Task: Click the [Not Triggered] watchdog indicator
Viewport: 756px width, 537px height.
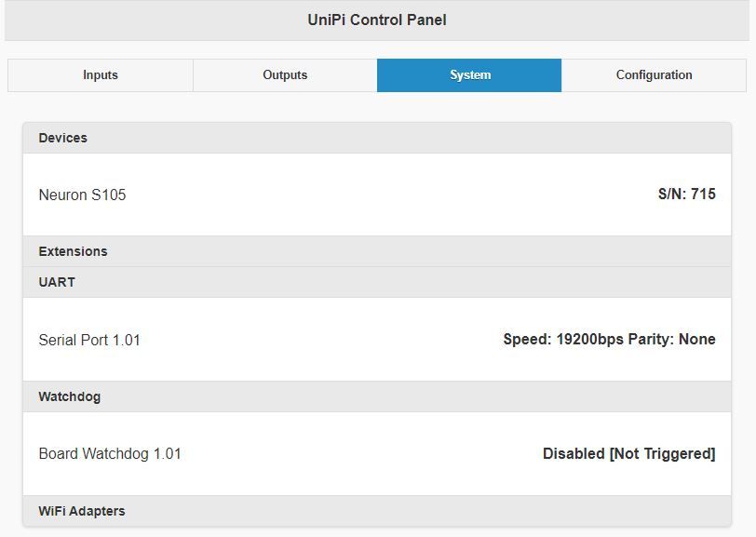Action: 662,454
